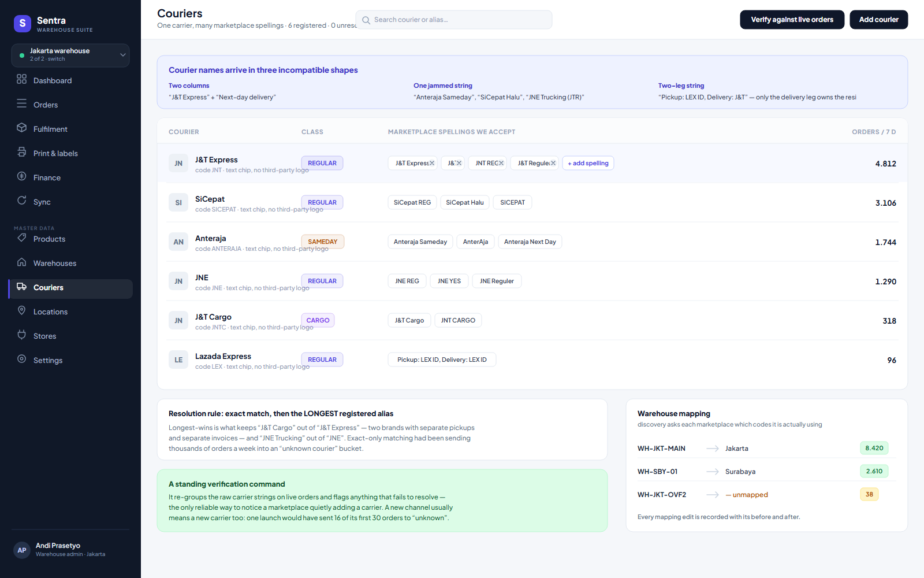The height and width of the screenshot is (578, 924).
Task: Remove the 'JNT REG' spelling chip via its X
Action: 501,163
